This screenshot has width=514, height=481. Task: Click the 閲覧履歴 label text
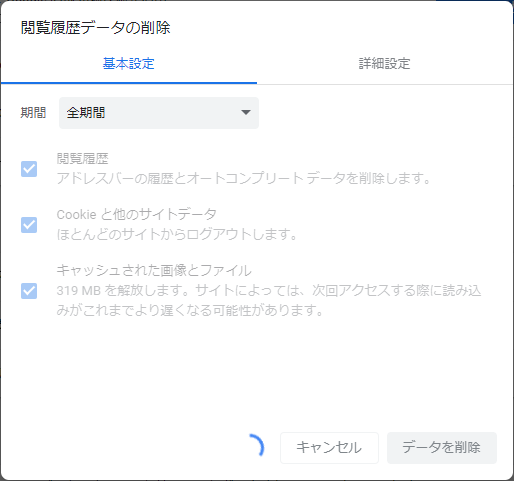coord(82,159)
